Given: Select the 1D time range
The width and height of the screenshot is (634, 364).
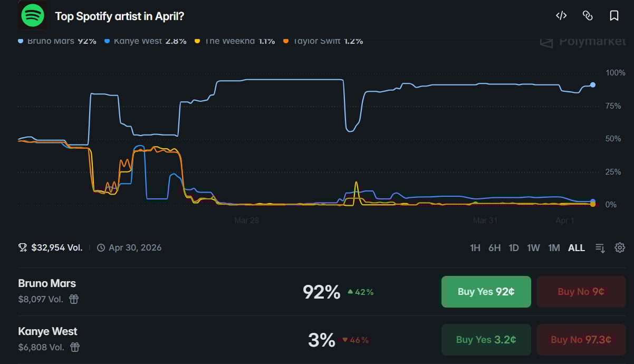Looking at the screenshot, I should (514, 247).
